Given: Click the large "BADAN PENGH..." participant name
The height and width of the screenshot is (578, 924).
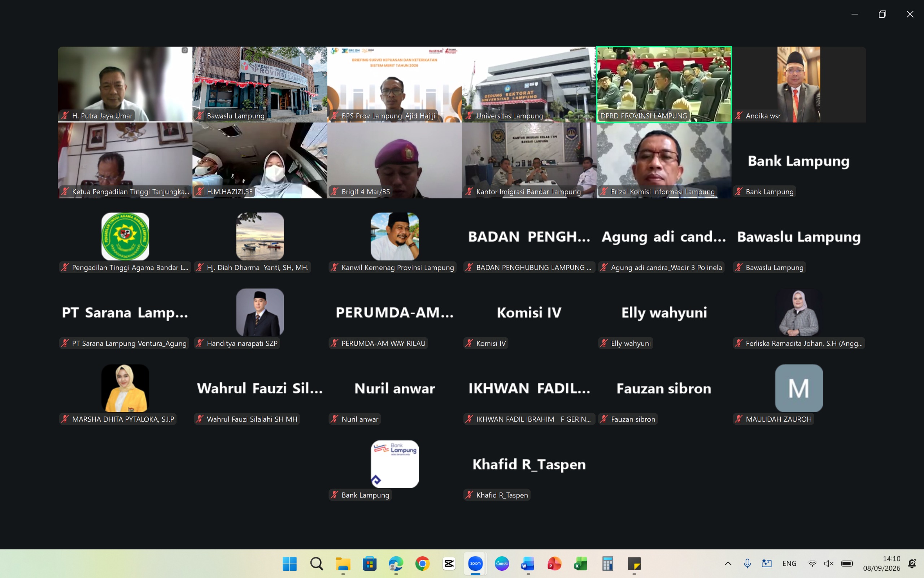Looking at the screenshot, I should [x=529, y=237].
